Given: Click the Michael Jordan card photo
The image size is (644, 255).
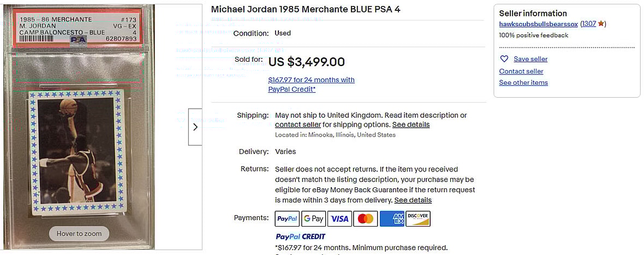Looking at the screenshot, I should [x=75, y=154].
